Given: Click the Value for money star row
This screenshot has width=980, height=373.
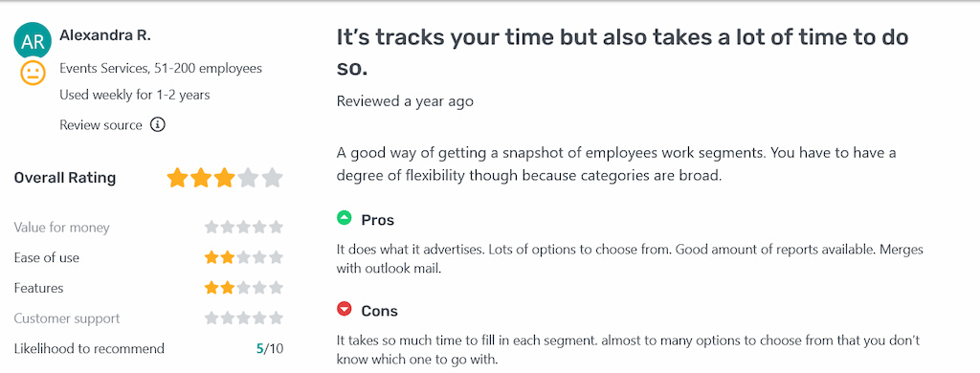Looking at the screenshot, I should tap(244, 227).
